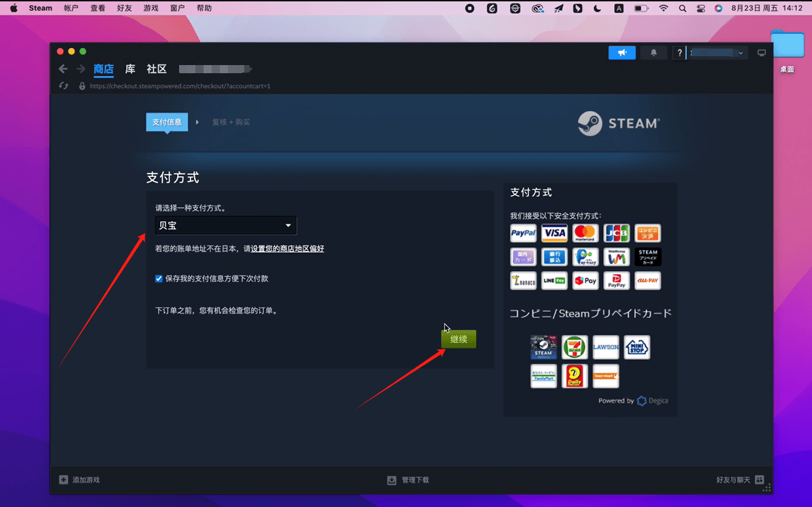Click the 7-Eleven store logo
Viewport: 812px width, 507px height.
click(575, 347)
